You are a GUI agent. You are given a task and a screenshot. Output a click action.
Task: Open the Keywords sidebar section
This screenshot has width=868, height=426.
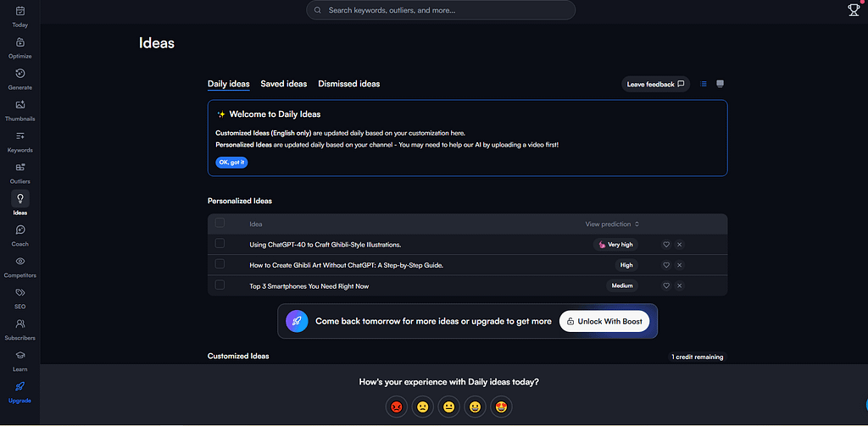tap(19, 136)
